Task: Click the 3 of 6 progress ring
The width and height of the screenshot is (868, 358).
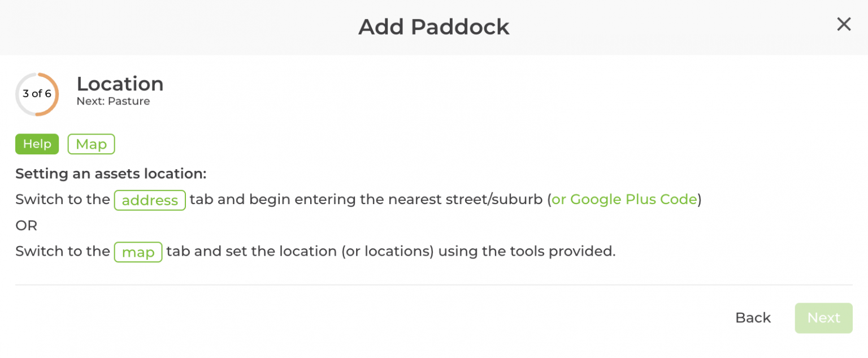Action: (x=37, y=94)
